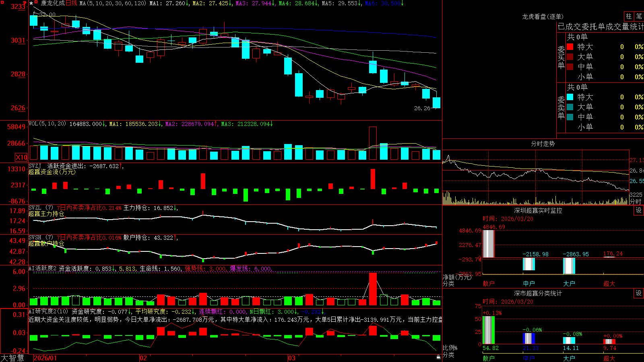The image size is (644, 362).
Task: Click the 委卖单 section label
Action: click(561, 107)
